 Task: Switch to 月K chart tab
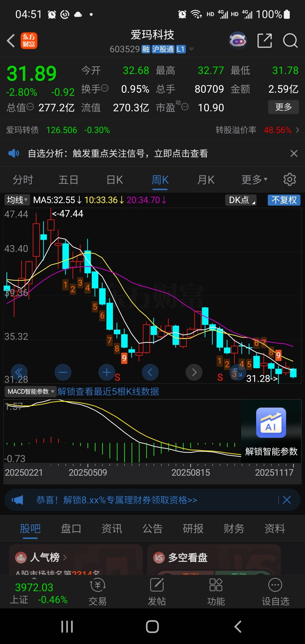coord(206,180)
